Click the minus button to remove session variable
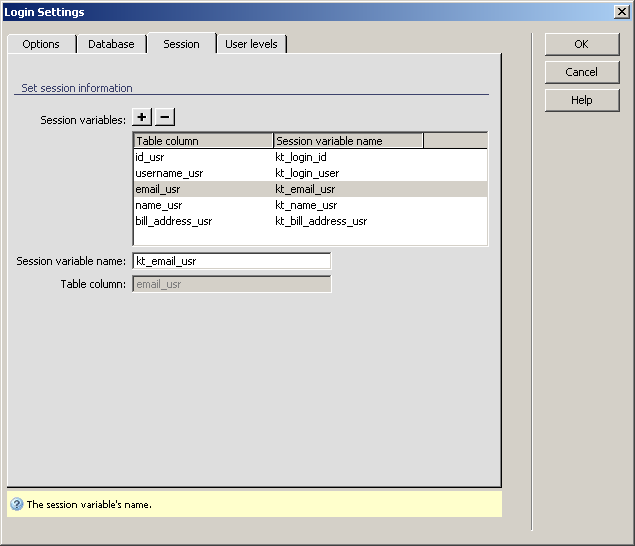635x546 pixels. [x=165, y=118]
